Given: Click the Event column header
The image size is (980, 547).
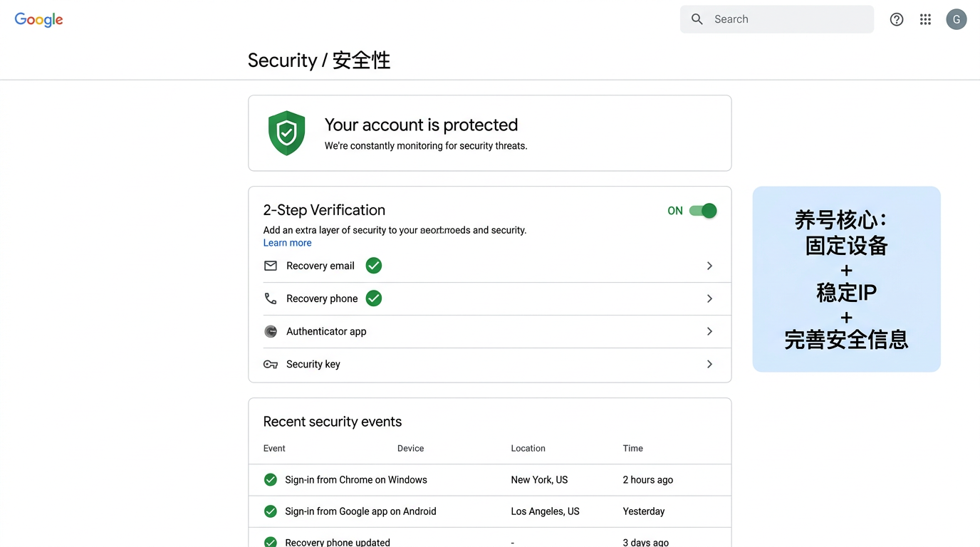Looking at the screenshot, I should 274,448.
